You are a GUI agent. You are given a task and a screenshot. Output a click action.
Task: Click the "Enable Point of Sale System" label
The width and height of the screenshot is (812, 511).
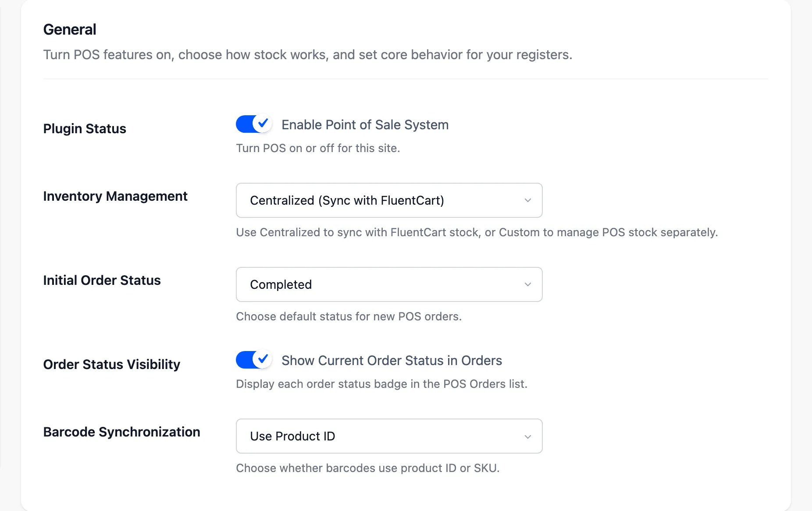coord(365,125)
